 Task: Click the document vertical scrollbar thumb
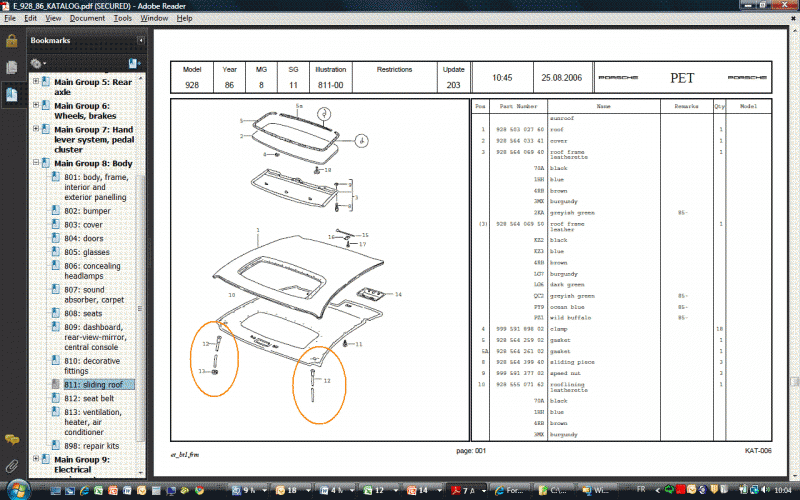click(x=794, y=382)
